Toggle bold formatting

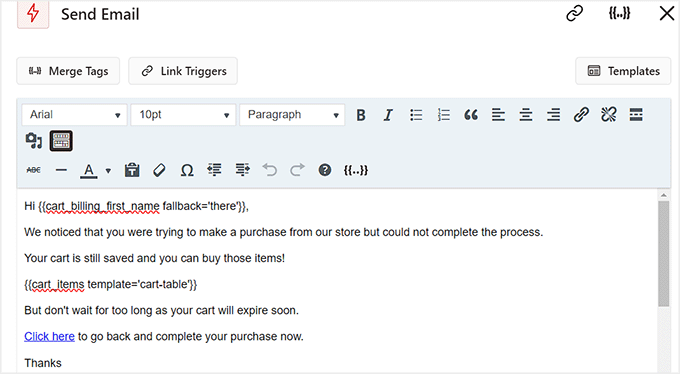tap(361, 115)
